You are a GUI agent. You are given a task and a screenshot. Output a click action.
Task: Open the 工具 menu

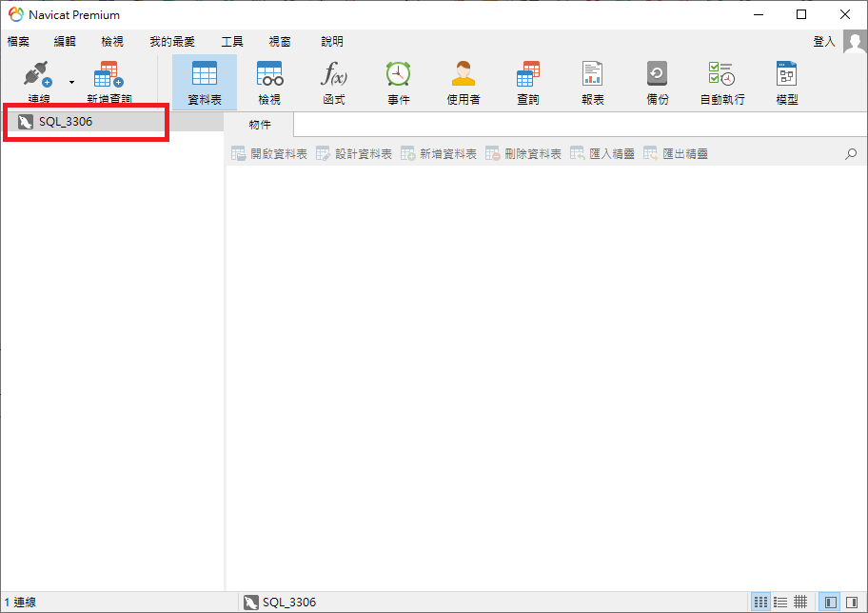(232, 42)
